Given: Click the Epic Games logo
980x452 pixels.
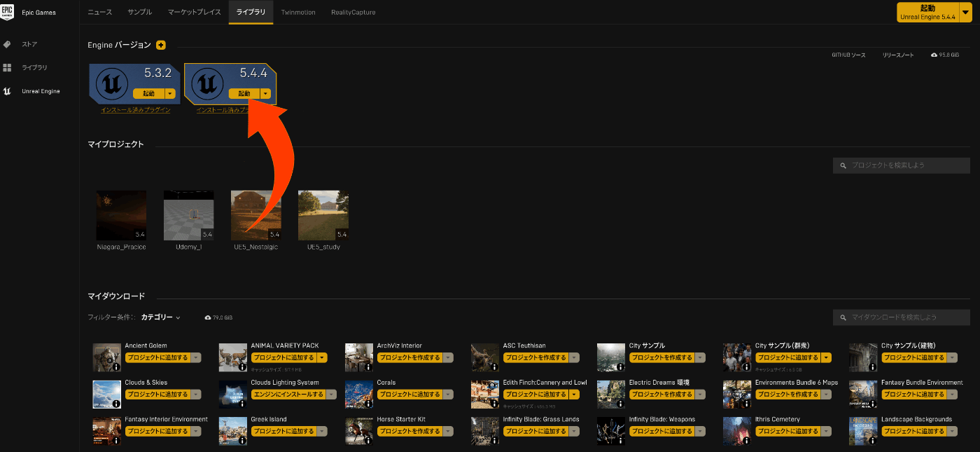Looking at the screenshot, I should point(7,12).
